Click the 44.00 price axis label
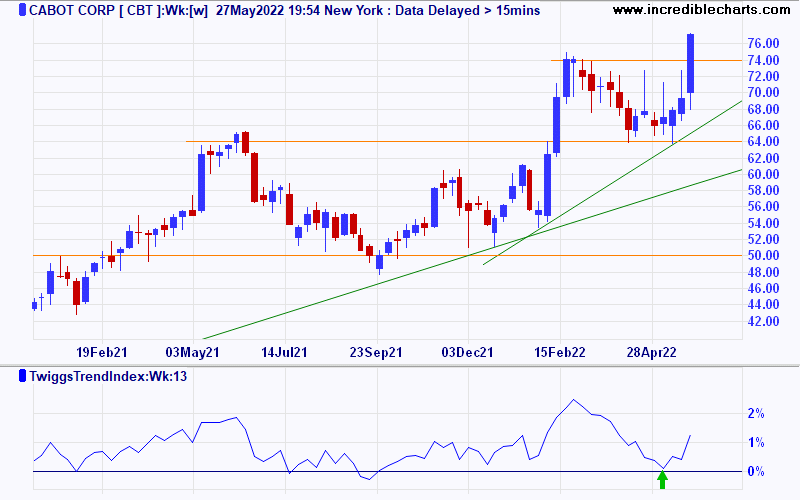The height and width of the screenshot is (500, 800). tap(763, 305)
